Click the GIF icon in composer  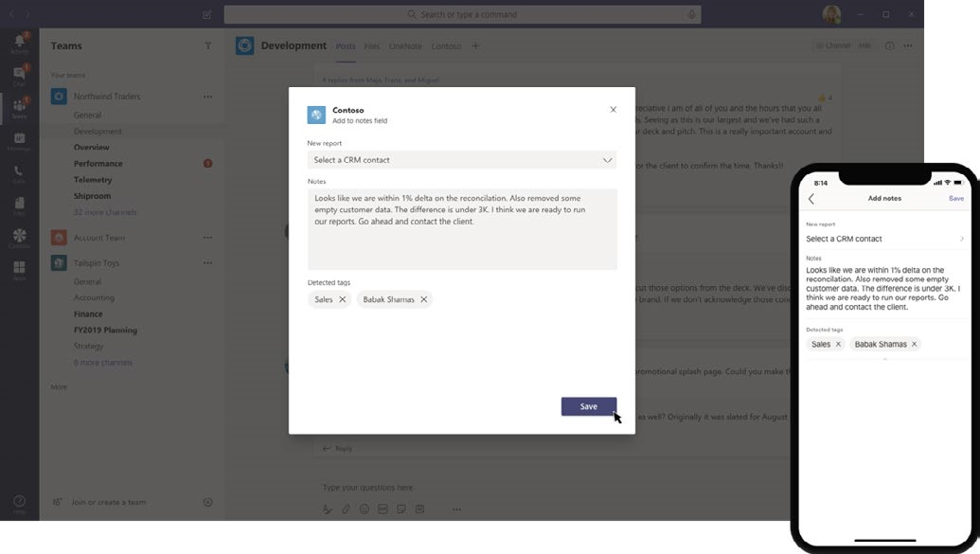tap(383, 509)
